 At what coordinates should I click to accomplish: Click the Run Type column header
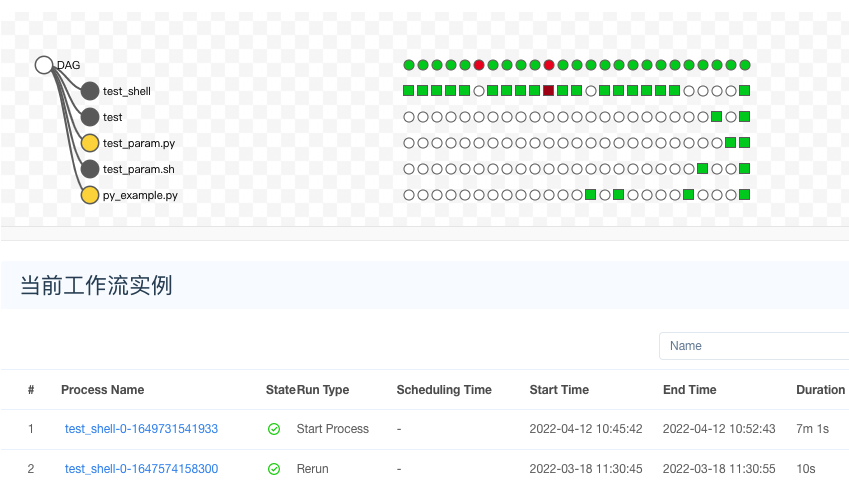323,390
